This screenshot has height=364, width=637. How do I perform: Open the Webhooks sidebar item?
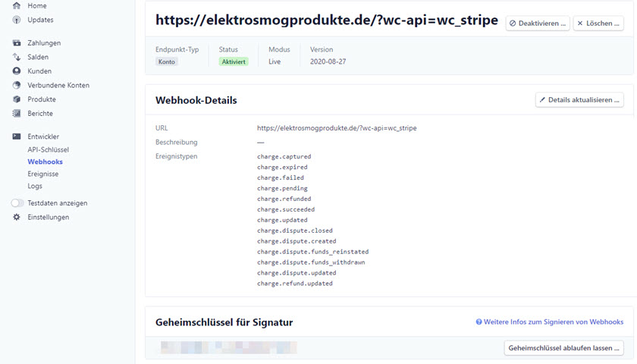45,162
